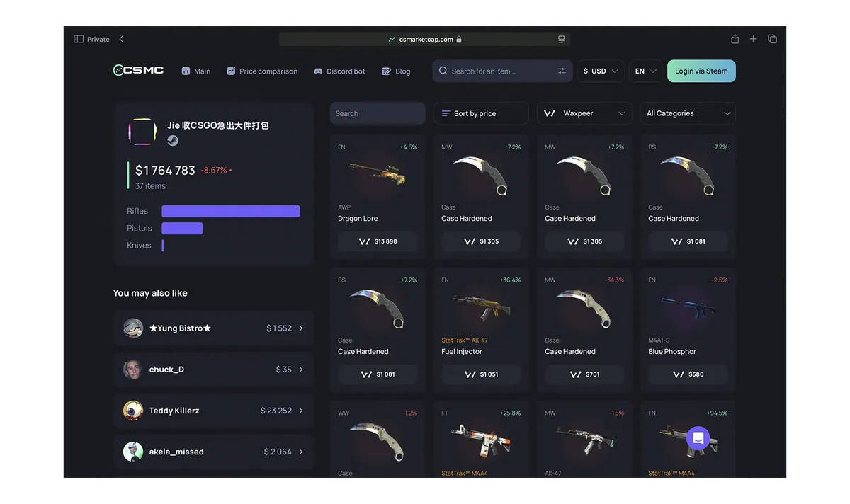Expand the EN language selector
The image size is (850, 504).
[x=645, y=71]
